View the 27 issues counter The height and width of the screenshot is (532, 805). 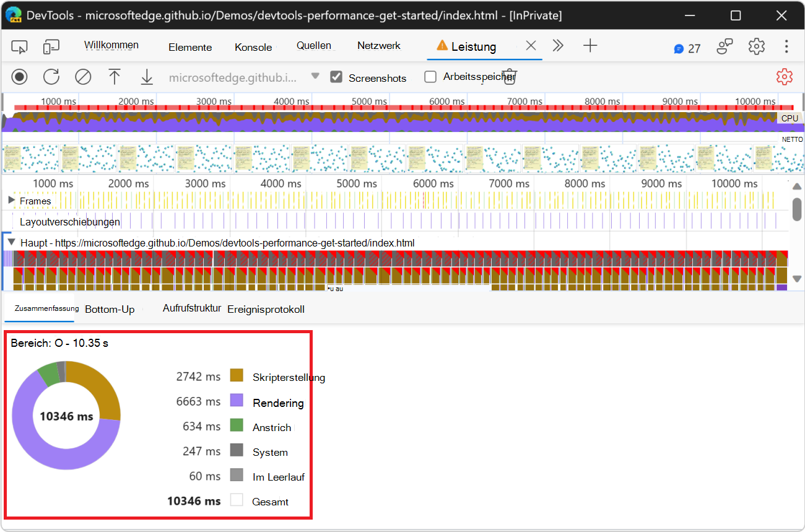[x=687, y=48]
